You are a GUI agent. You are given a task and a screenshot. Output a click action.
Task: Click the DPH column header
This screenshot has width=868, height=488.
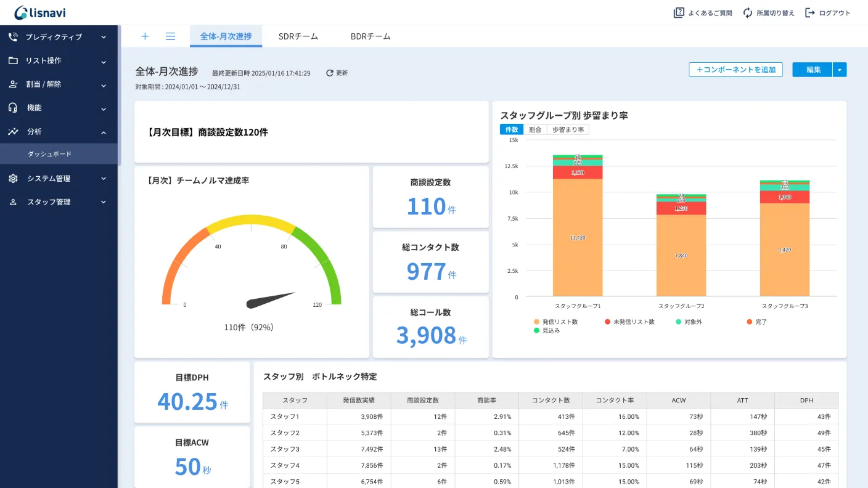(807, 401)
